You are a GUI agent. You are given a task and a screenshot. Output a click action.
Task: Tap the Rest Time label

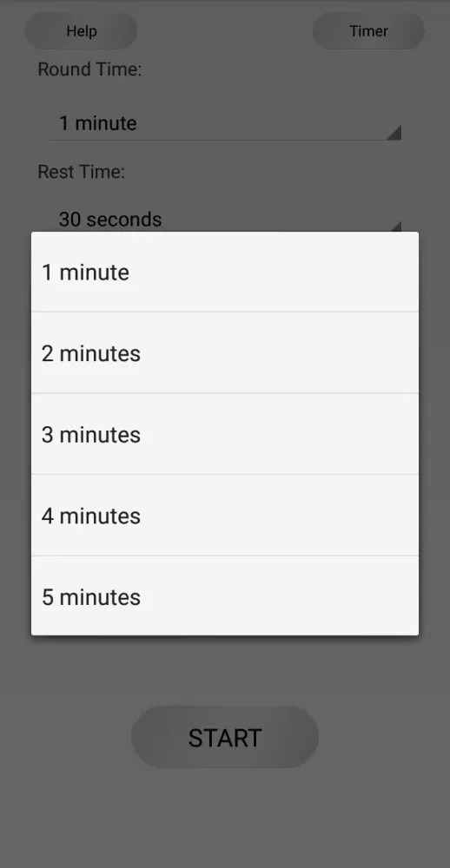click(x=82, y=172)
